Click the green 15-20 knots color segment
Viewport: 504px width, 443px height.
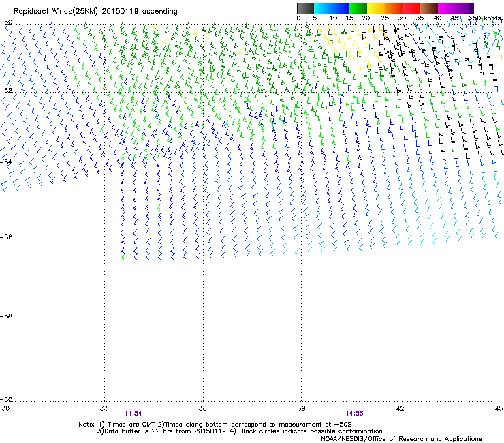(358, 8)
